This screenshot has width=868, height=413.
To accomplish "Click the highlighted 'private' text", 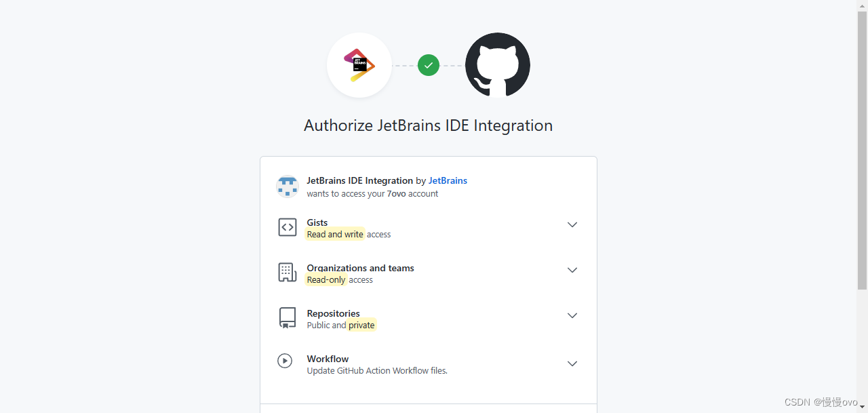I will click(x=361, y=326).
